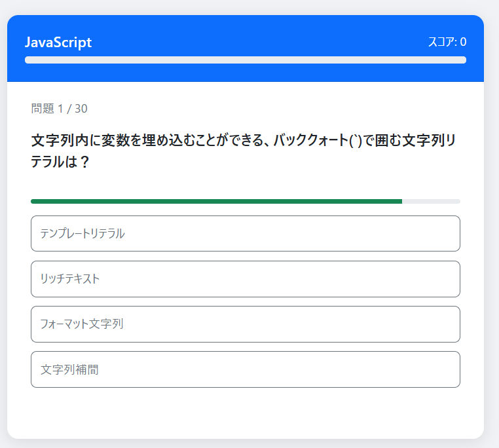This screenshot has height=448, width=499.
Task: Click the blue header background area
Action: (262, 29)
